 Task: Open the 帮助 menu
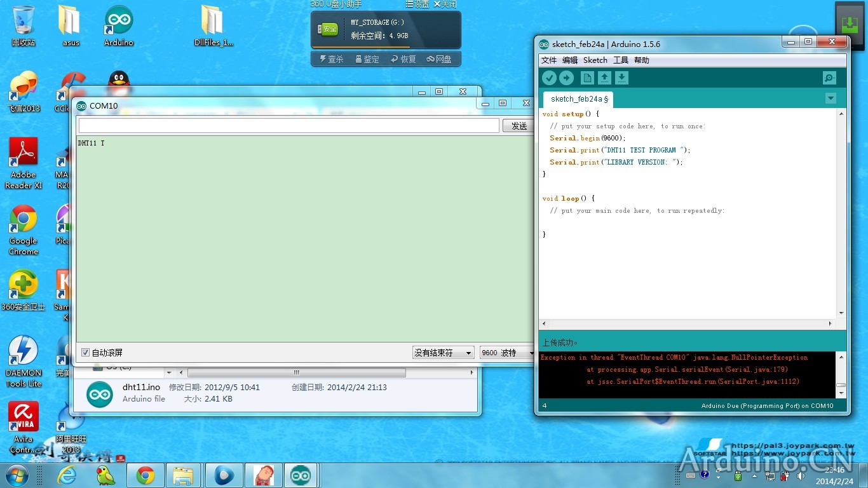[x=642, y=60]
